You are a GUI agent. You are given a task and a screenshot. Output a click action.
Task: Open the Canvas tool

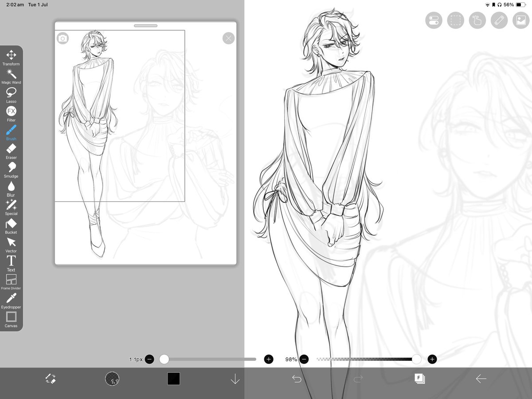point(11,319)
